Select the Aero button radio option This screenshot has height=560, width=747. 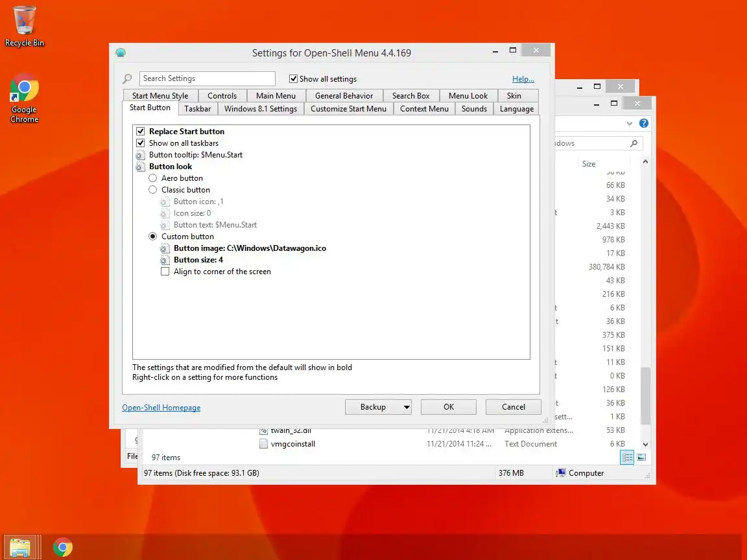tap(152, 178)
